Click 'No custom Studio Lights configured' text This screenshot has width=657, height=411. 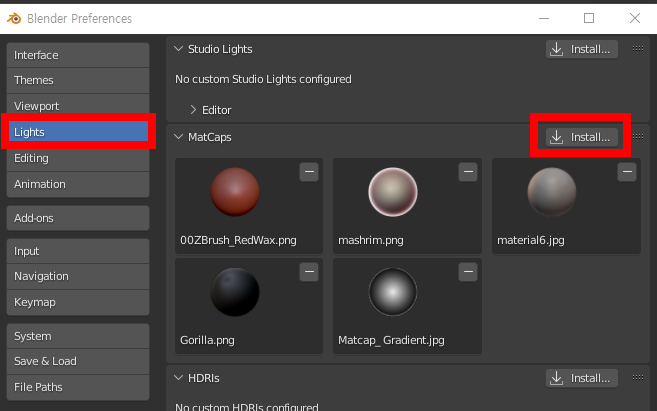tap(263, 79)
